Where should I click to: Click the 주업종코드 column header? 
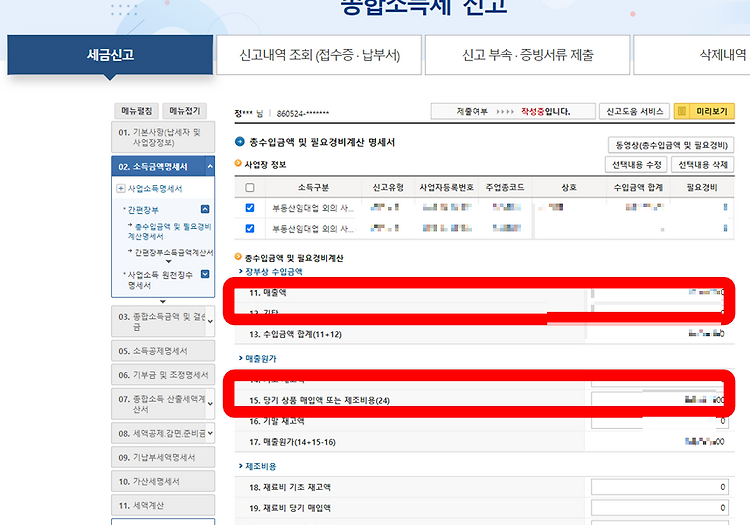pos(505,187)
